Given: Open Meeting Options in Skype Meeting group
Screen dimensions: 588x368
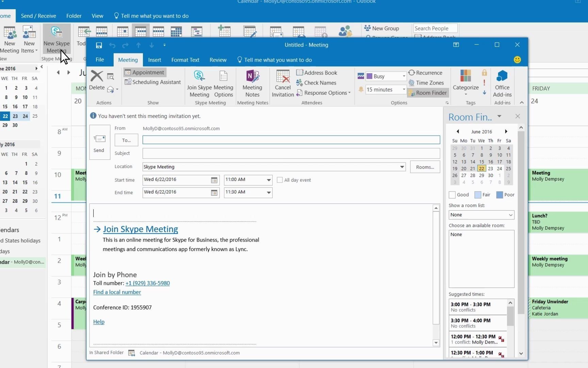Looking at the screenshot, I should (x=224, y=84).
